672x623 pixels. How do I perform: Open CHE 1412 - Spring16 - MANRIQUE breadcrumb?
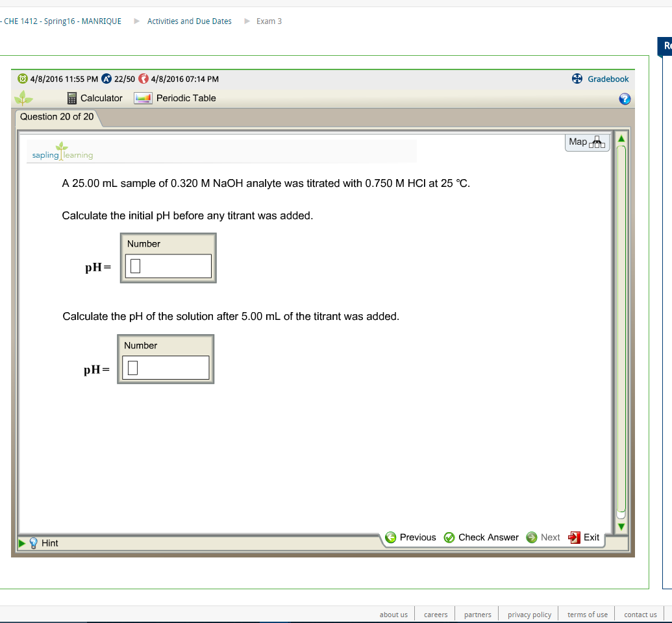61,21
